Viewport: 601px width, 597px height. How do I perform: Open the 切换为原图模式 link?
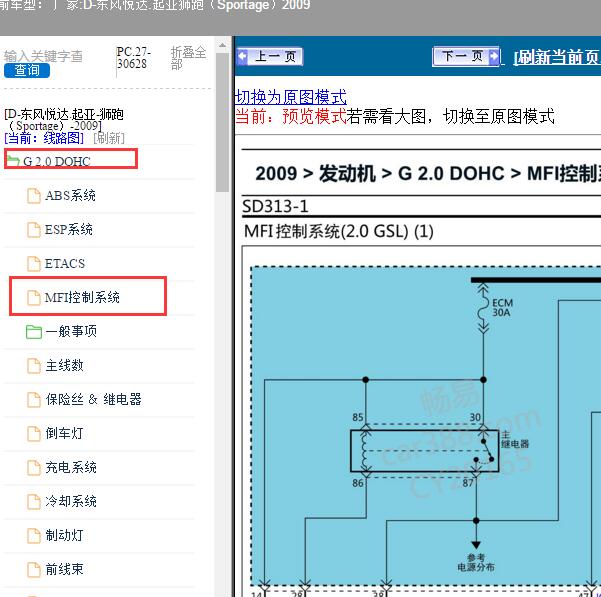[x=291, y=97]
